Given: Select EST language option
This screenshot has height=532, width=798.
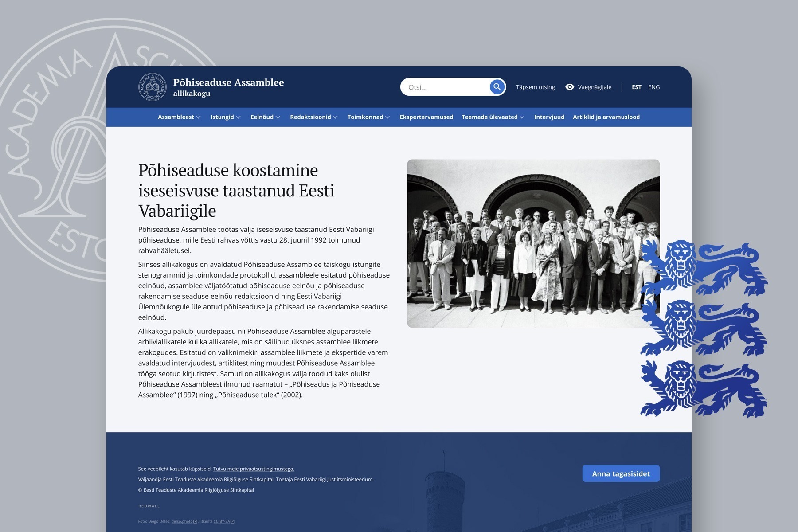Looking at the screenshot, I should click(636, 87).
